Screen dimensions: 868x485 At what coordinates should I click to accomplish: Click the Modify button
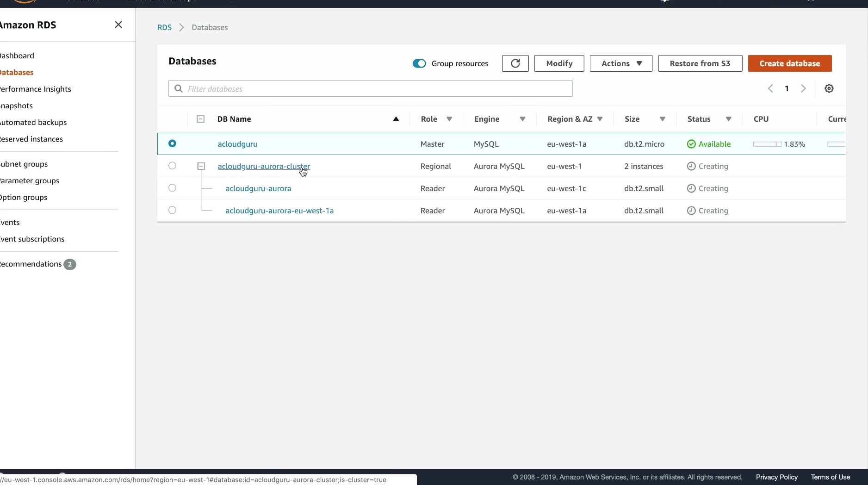click(x=559, y=63)
